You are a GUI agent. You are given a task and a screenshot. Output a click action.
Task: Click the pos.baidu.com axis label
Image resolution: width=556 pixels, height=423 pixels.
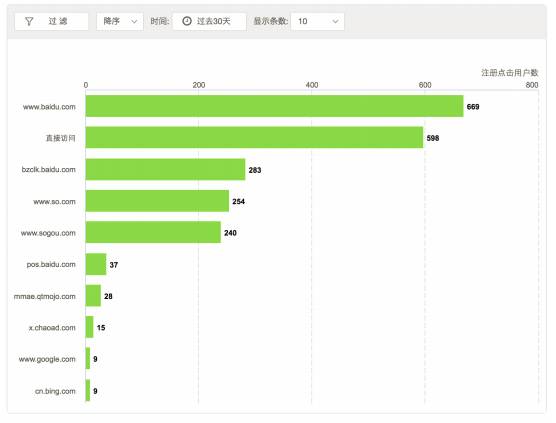51,265
